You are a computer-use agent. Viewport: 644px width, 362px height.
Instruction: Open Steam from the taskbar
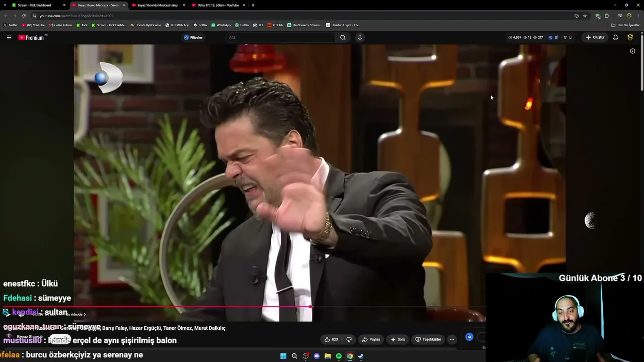click(361, 356)
